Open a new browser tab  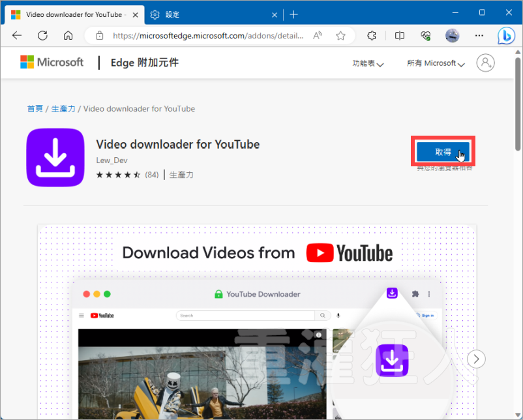point(293,14)
